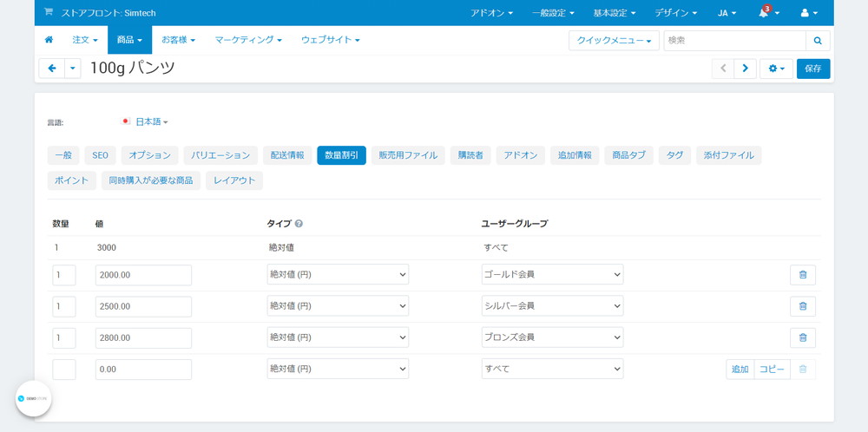This screenshot has height=432, width=868.
Task: Select the 数量割引 tab
Action: tap(341, 155)
